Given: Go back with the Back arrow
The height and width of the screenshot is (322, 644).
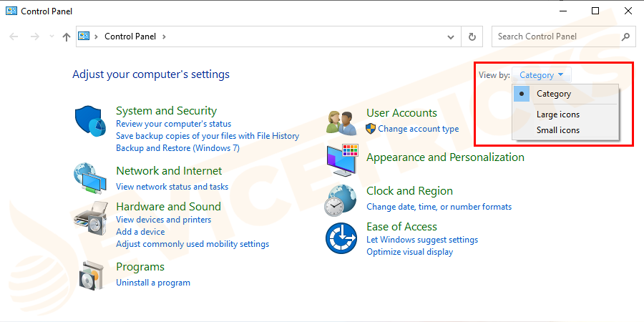Looking at the screenshot, I should coord(14,36).
